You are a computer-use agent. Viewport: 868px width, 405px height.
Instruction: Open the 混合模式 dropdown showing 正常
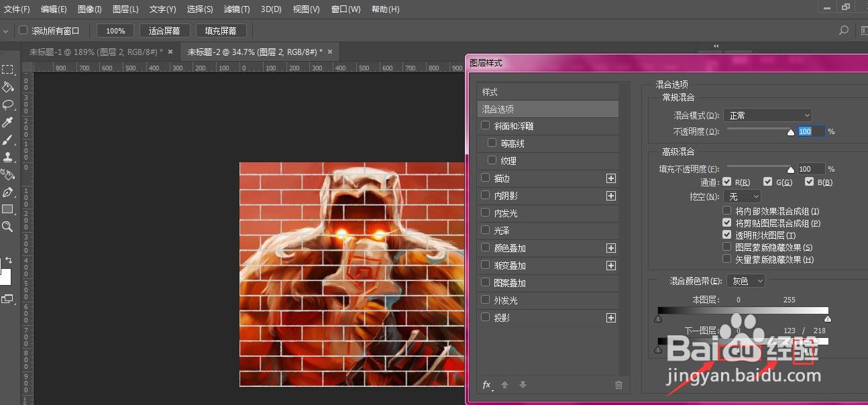(x=767, y=115)
